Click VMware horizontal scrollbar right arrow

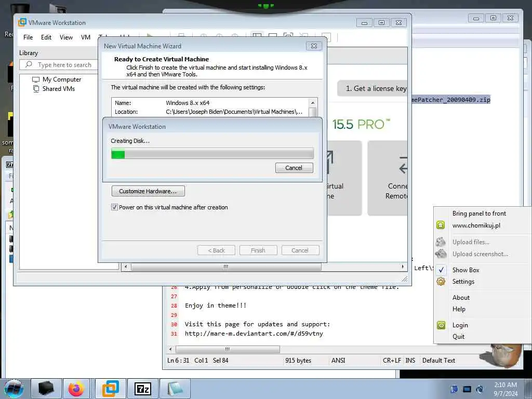(x=403, y=267)
